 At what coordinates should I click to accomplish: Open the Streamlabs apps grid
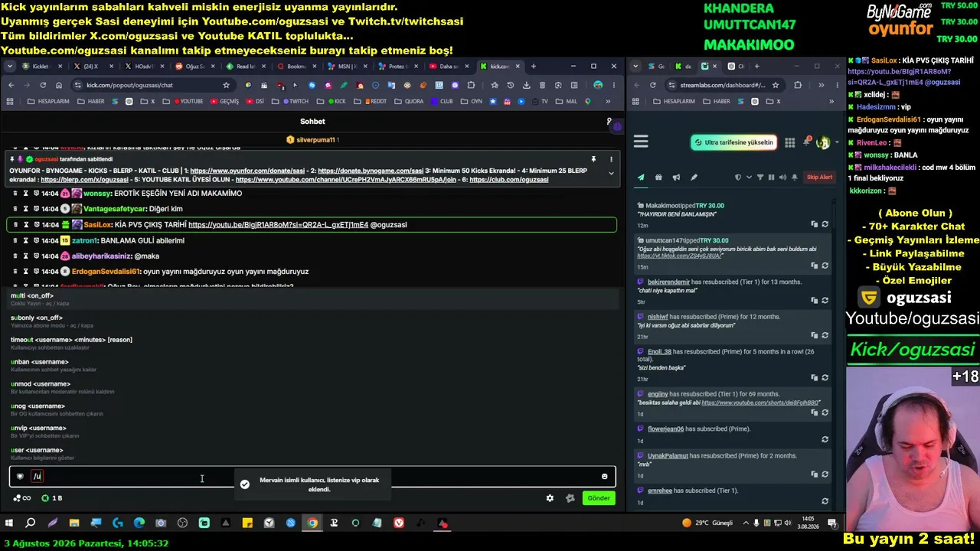[x=789, y=142]
